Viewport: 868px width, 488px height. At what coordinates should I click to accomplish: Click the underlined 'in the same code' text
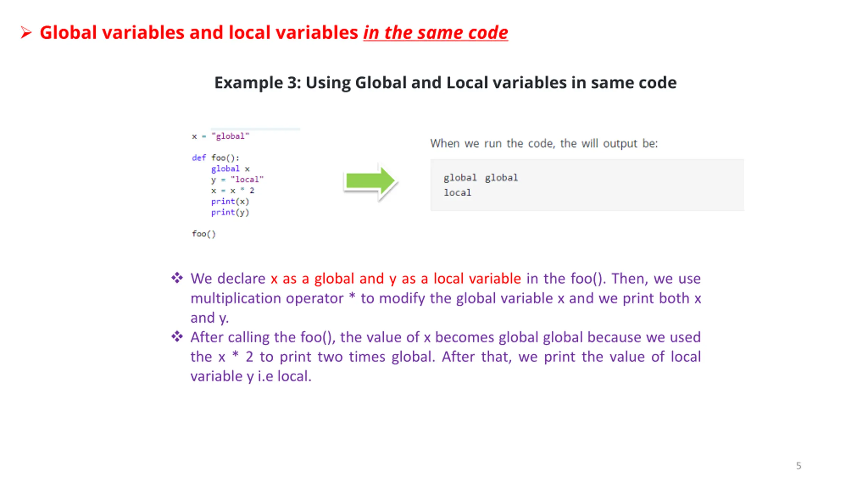(435, 33)
